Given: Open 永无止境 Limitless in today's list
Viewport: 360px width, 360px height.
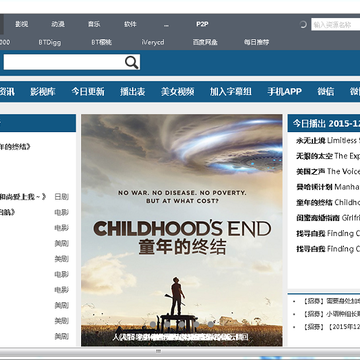Looking at the screenshot, I should [x=328, y=141].
